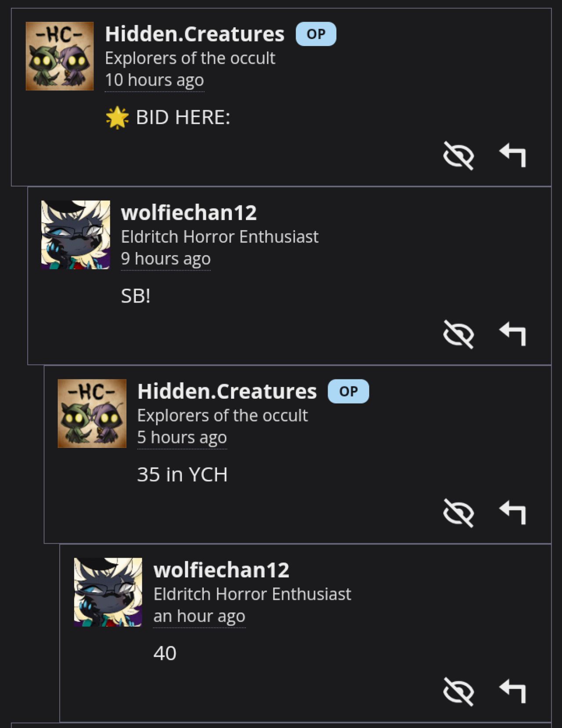Hide wolfiechan12's "40" comment

[458, 692]
